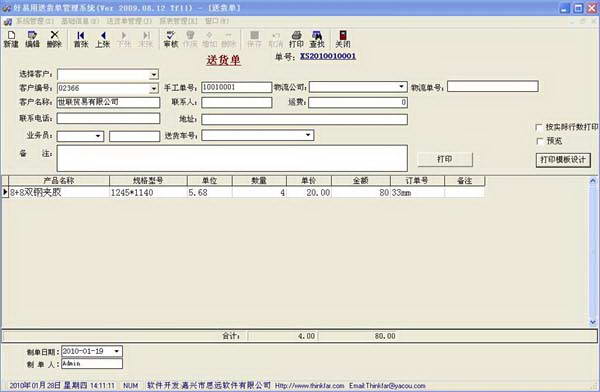
Task: Click the 打印 button beside remarks
Action: (x=445, y=159)
